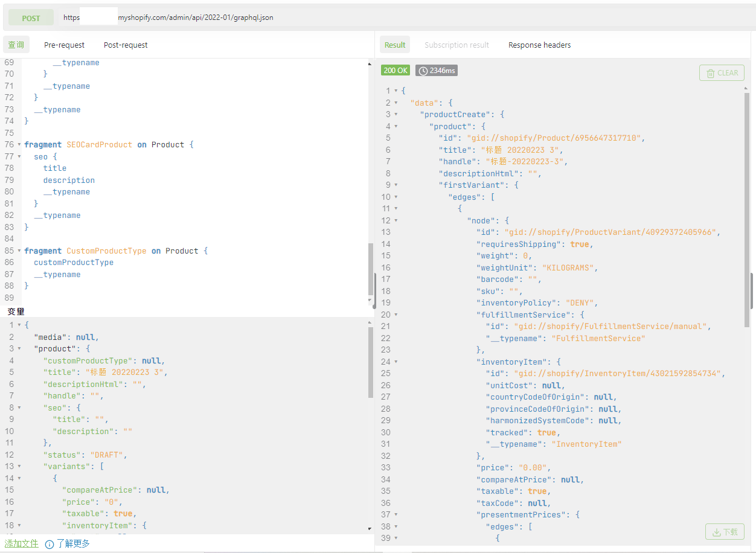
Task: Click the 下载 download button
Action: click(725, 532)
